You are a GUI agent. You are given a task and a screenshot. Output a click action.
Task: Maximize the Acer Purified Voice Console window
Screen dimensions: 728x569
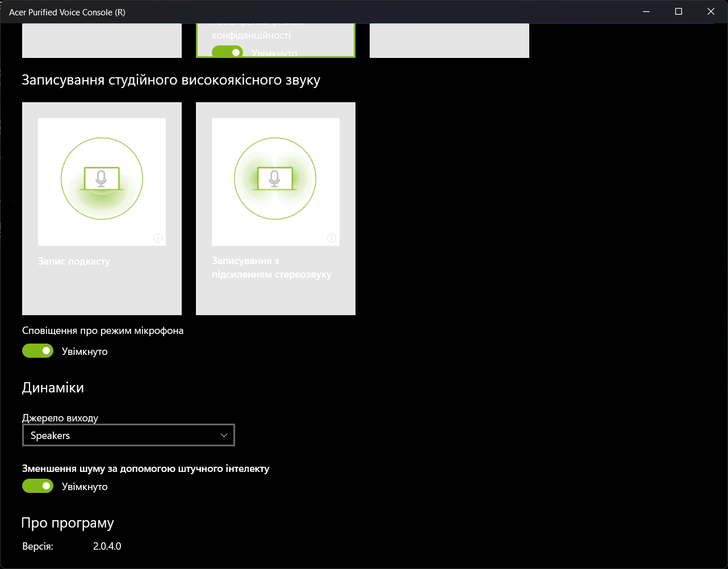pos(679,11)
